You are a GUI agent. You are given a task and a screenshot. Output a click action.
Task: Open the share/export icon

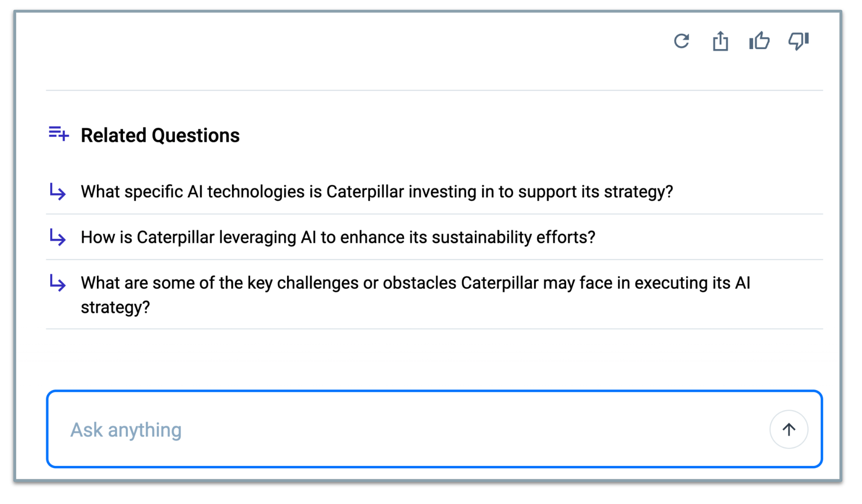(x=720, y=41)
